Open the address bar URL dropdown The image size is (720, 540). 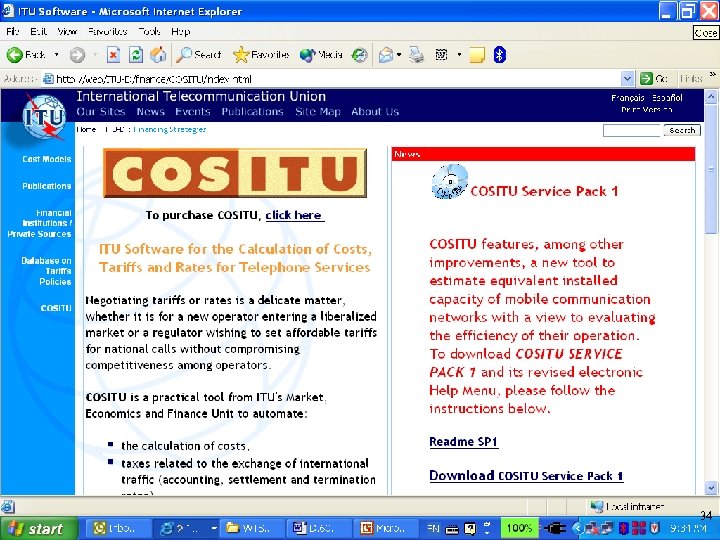tap(627, 79)
